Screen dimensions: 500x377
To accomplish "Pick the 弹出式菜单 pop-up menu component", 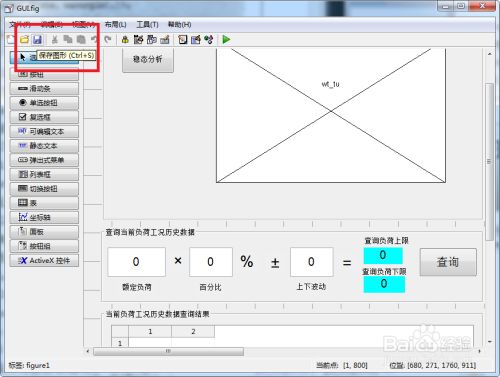I will [x=44, y=160].
